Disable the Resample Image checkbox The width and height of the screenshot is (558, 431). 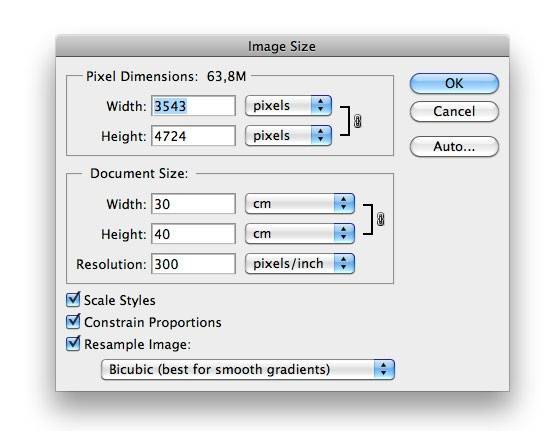point(73,344)
